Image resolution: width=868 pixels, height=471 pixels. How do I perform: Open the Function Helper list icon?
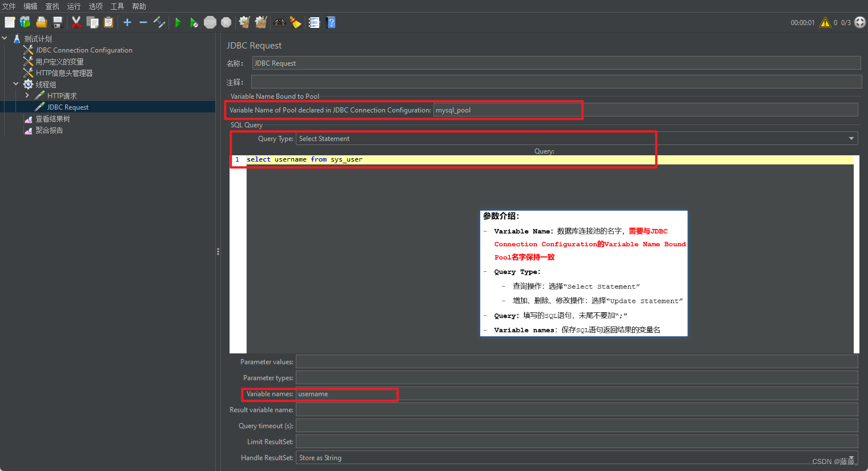click(x=314, y=22)
